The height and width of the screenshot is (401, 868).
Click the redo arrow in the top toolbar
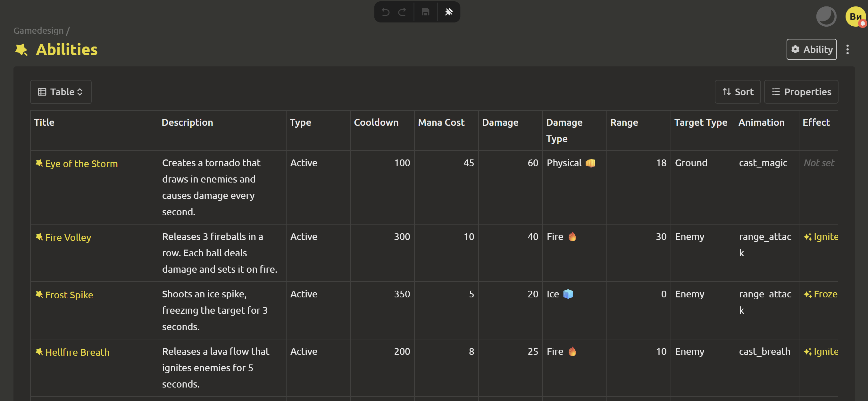402,12
